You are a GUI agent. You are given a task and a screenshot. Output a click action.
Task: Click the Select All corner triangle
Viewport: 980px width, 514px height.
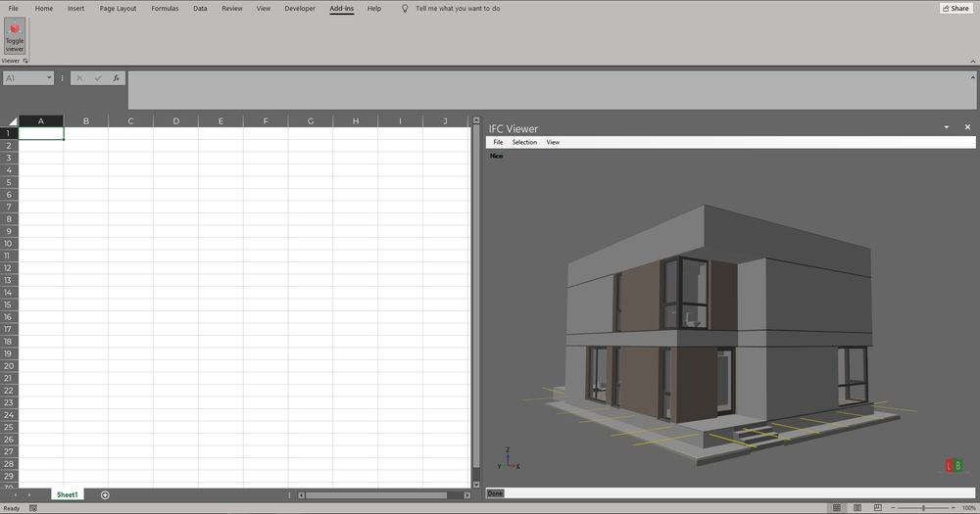pos(12,121)
